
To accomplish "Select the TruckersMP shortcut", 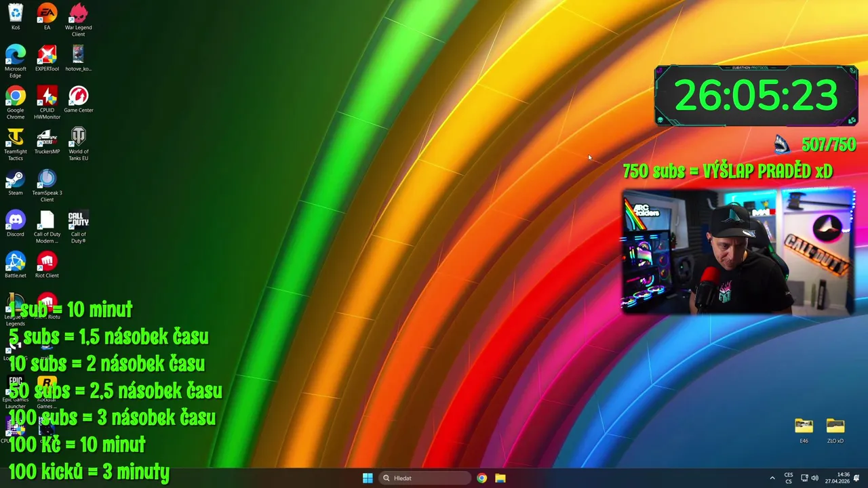I will (x=47, y=141).
